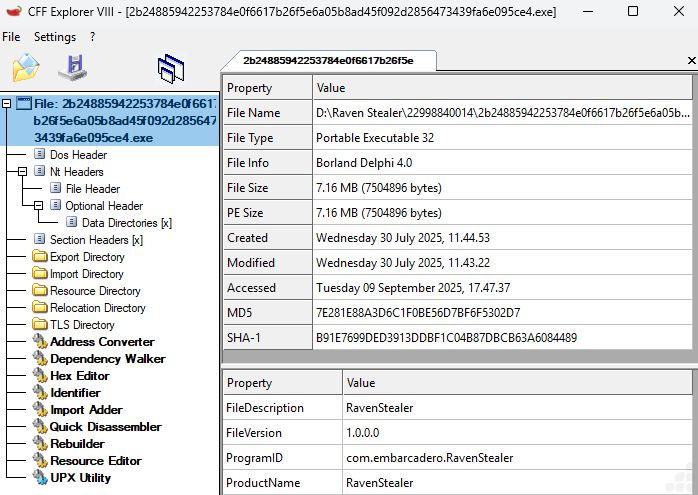Image resolution: width=698 pixels, height=495 pixels.
Task: Click the Save floppy disk toolbar icon
Action: pos(72,68)
